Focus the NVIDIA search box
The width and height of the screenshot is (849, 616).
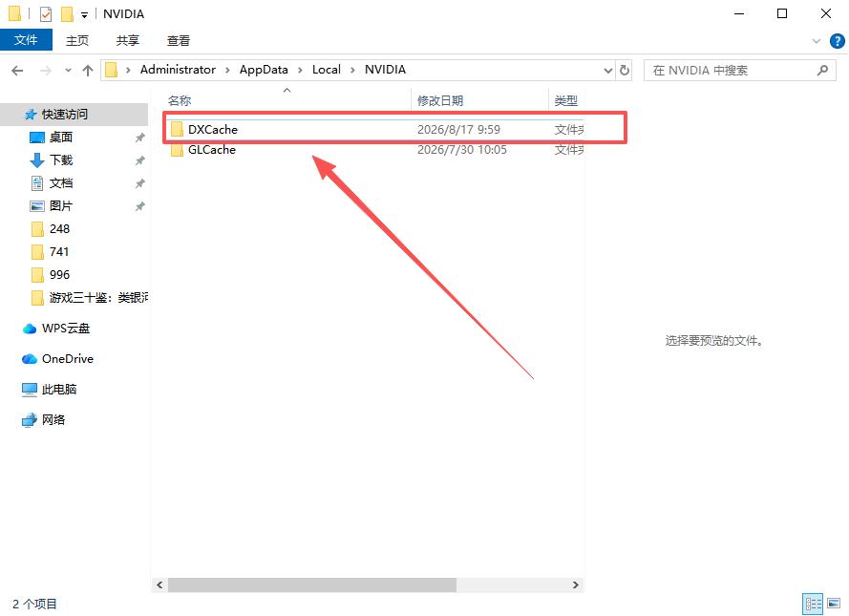pos(739,71)
